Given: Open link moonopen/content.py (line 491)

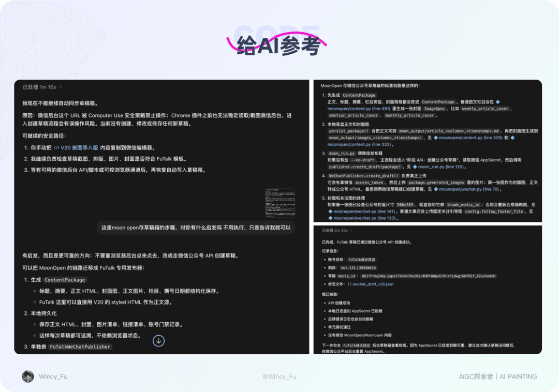Looking at the screenshot, I should [x=359, y=109].
